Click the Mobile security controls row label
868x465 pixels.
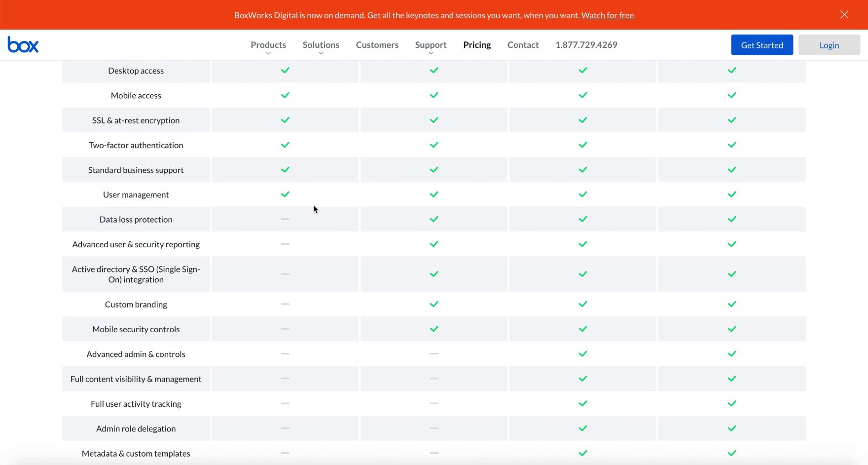[x=136, y=329]
